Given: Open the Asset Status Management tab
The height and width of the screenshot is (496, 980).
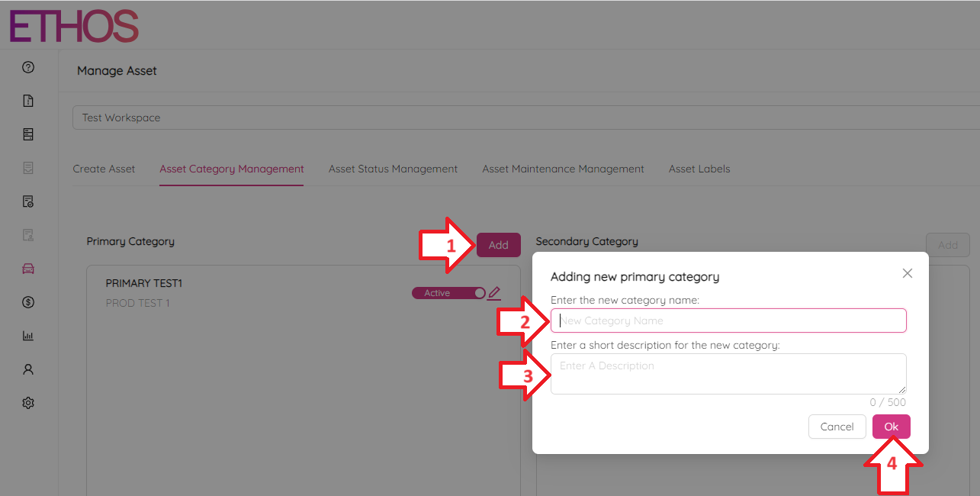Looking at the screenshot, I should (393, 169).
